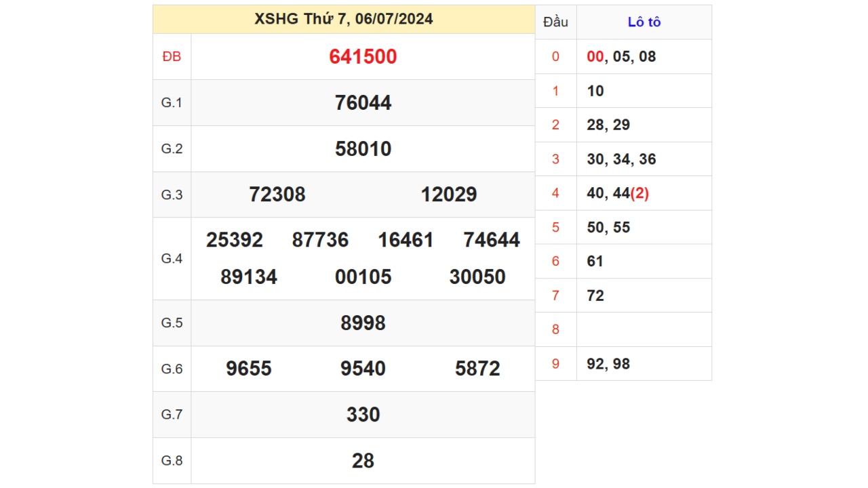The image size is (868, 488).
Task: Click head digit 6 cell
Action: 555,262
